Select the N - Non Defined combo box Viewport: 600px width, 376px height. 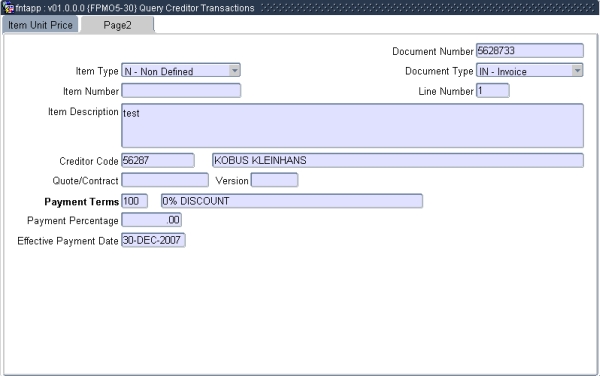pos(181,70)
